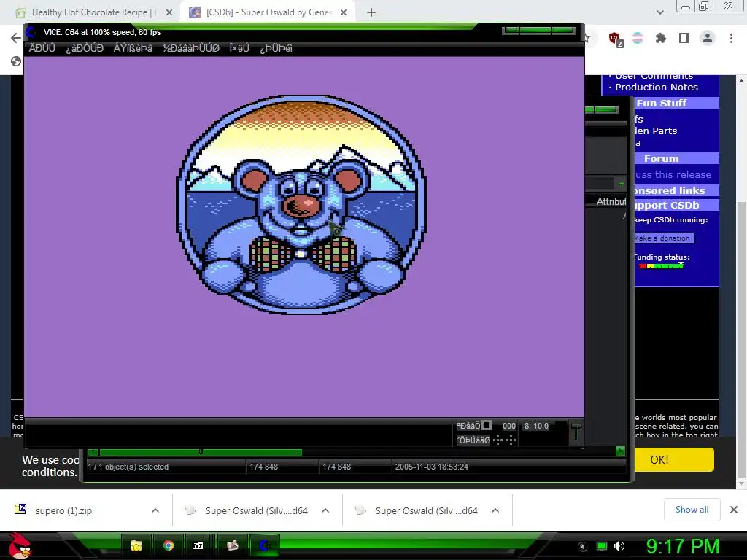This screenshot has height=560, width=747.
Task: Click the Angry Birds start button
Action: [20, 545]
